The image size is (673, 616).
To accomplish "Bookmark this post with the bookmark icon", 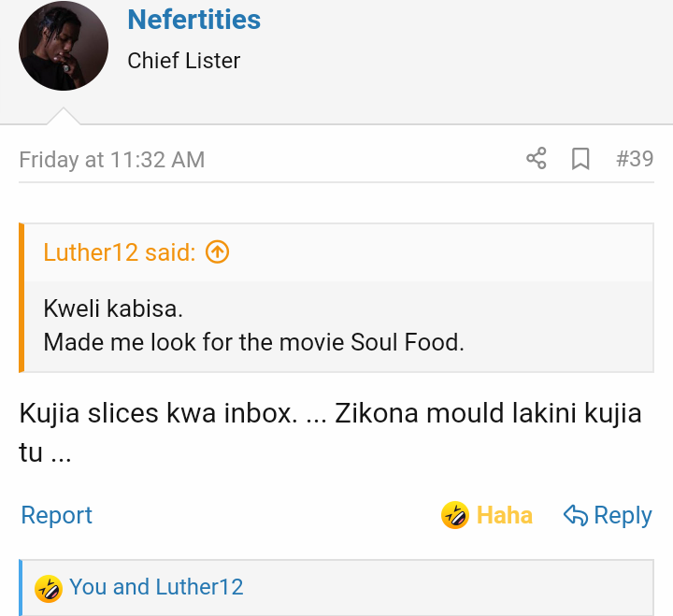I will pos(580,159).
